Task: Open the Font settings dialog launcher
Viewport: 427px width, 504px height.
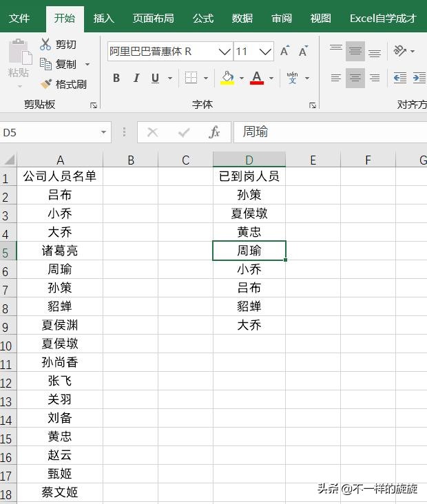Action: point(313,105)
